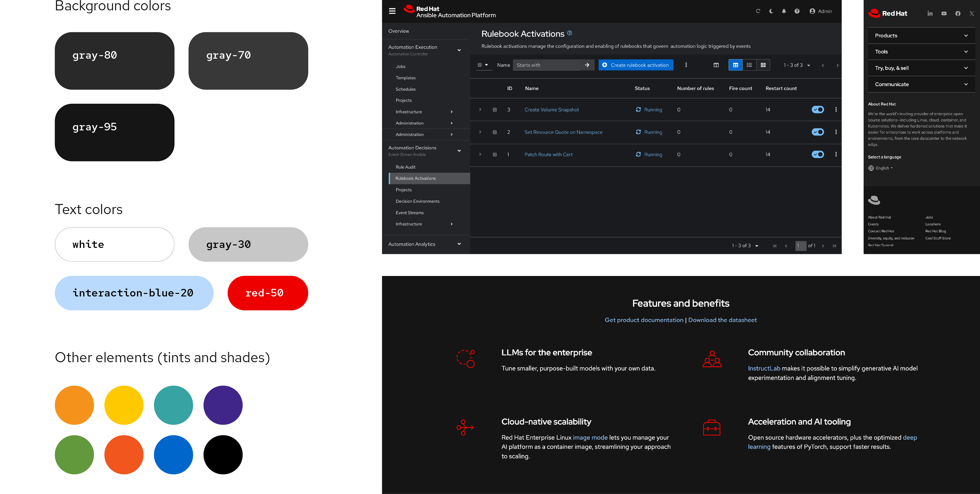Turn off the Create Volume Snapshot activation switch
This screenshot has height=494, width=980.
point(818,109)
